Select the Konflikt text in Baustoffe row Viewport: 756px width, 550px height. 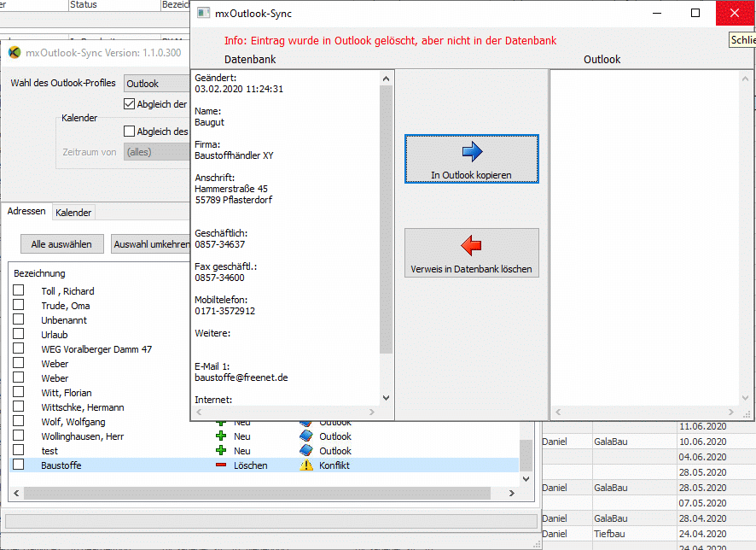click(x=334, y=465)
